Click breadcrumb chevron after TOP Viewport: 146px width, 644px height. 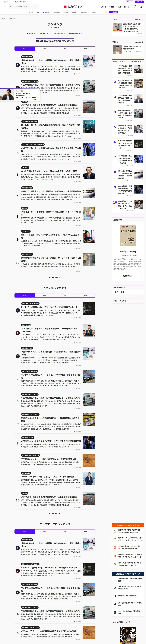click(7, 19)
